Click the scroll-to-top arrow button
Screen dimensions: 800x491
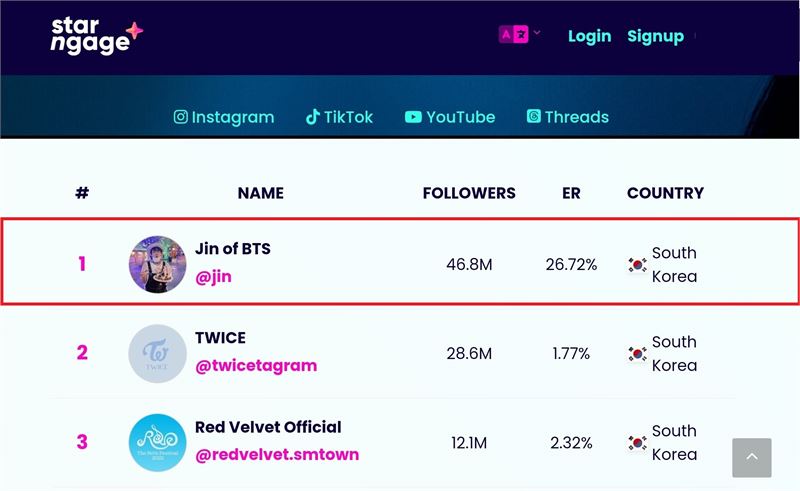tap(752, 457)
